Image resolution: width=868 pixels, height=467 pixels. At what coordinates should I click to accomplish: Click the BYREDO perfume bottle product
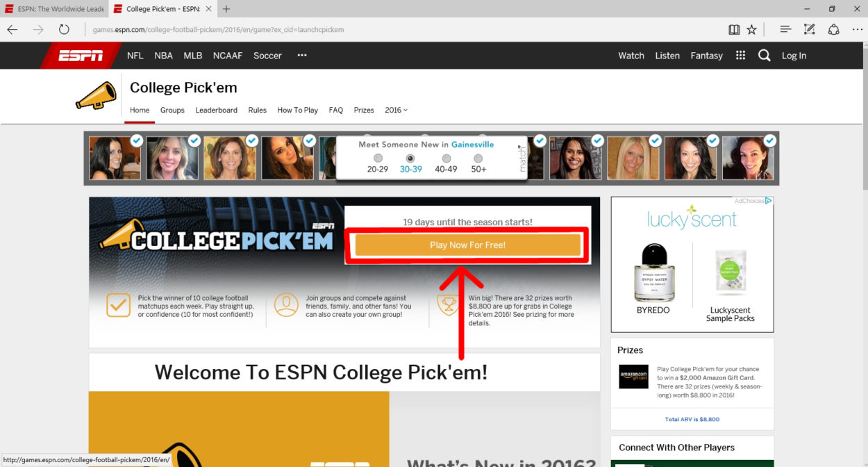click(653, 279)
